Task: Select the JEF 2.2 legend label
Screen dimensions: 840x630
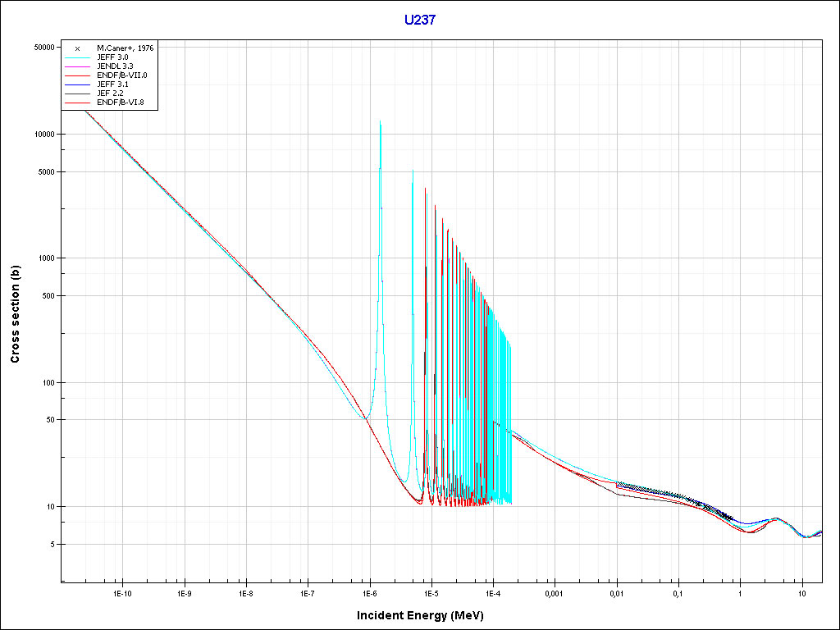Action: click(110, 94)
